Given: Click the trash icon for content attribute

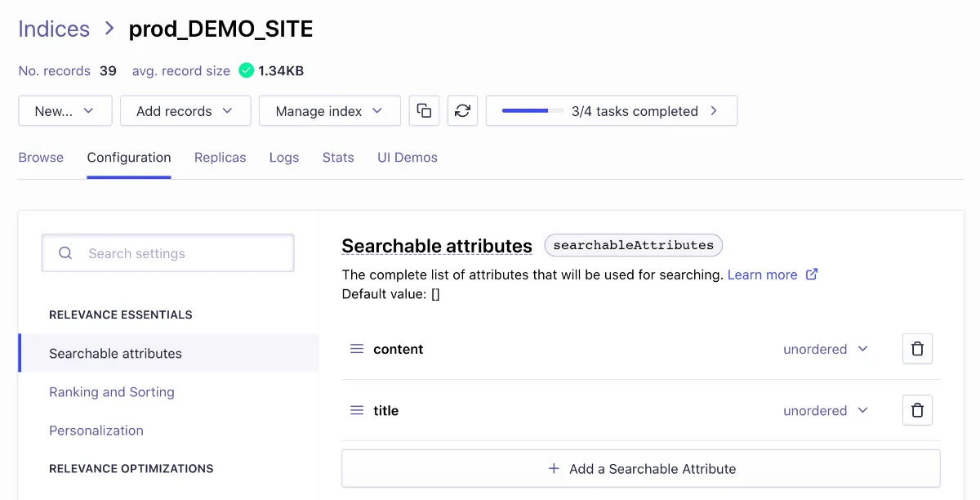Looking at the screenshot, I should point(917,348).
